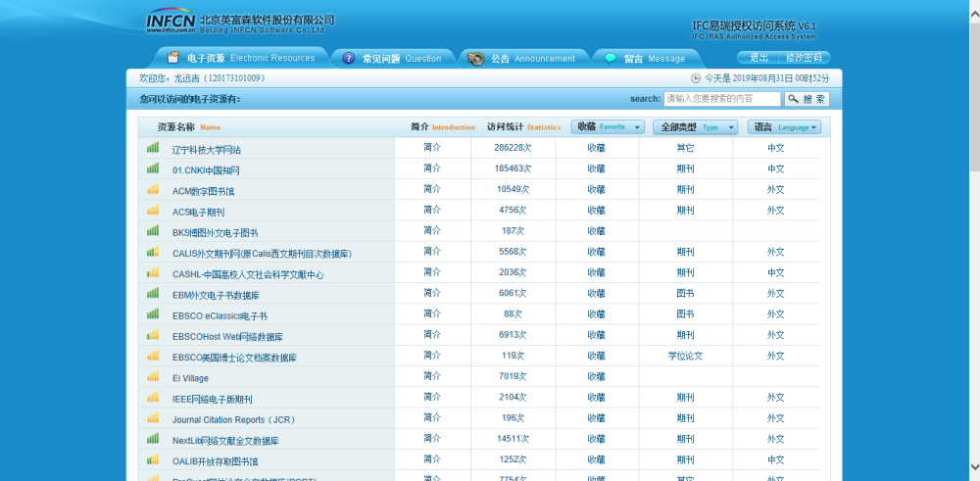Open the 收藏 Favorite dropdown filter
The height and width of the screenshot is (481, 980).
[608, 126]
